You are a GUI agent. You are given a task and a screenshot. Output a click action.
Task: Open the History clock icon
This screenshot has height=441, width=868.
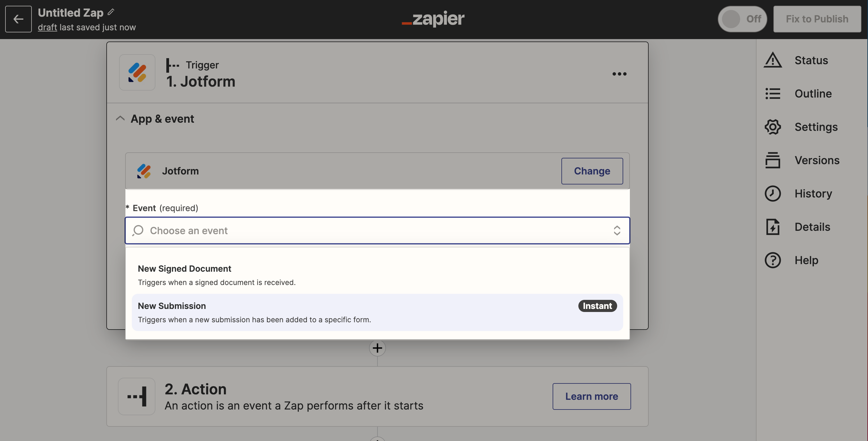point(772,193)
